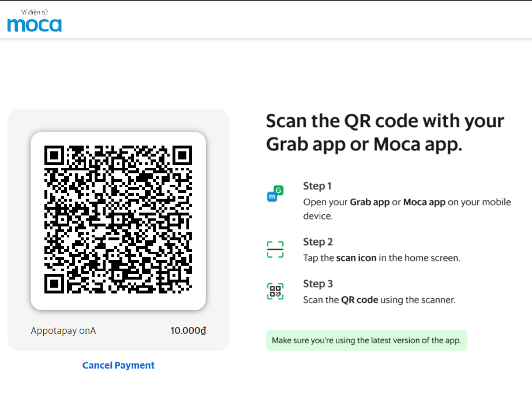Click the 10.000đ payment amount
The height and width of the screenshot is (409, 532).
click(188, 330)
